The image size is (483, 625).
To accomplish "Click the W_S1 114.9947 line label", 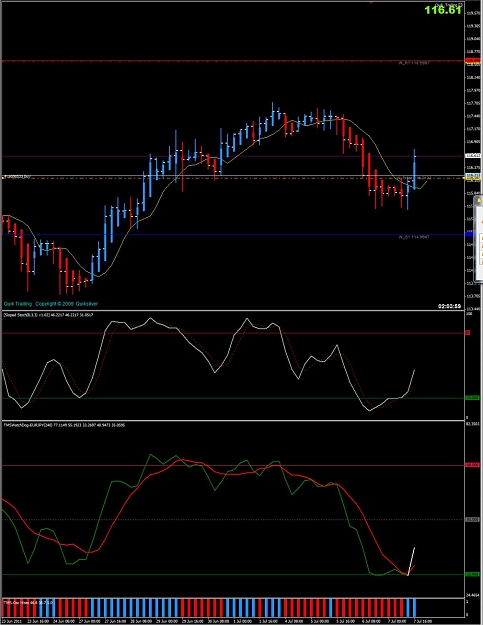I will pyautogui.click(x=414, y=237).
